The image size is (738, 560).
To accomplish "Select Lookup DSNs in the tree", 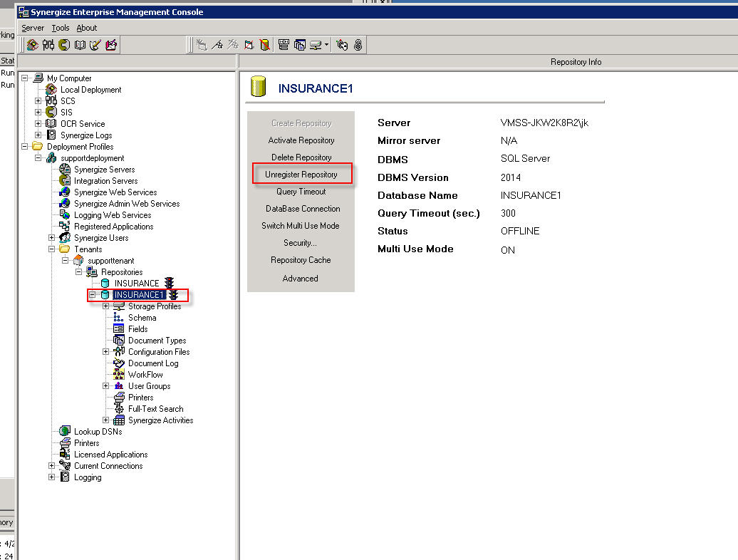I will tap(98, 432).
